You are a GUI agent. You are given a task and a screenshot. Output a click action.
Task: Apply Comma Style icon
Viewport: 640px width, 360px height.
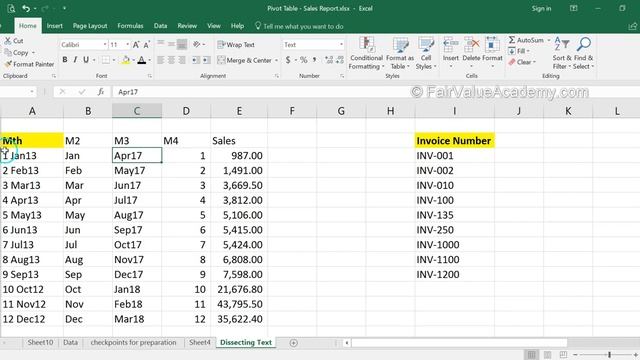coord(315,60)
